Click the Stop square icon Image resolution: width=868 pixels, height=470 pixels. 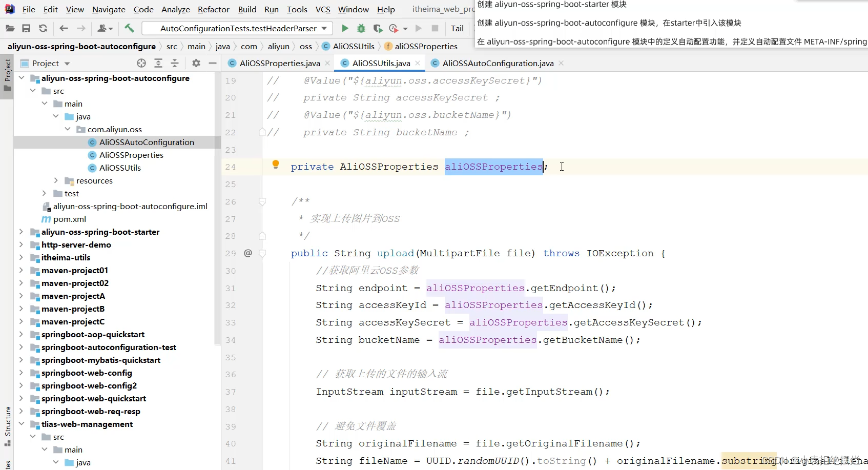435,28
